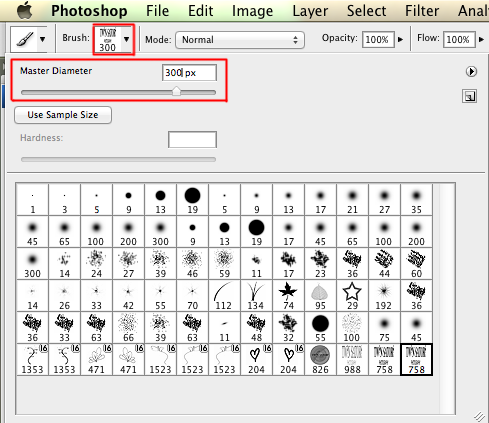Image resolution: width=489 pixels, height=423 pixels.
Task: Select the star outline 29 brush
Action: (352, 295)
